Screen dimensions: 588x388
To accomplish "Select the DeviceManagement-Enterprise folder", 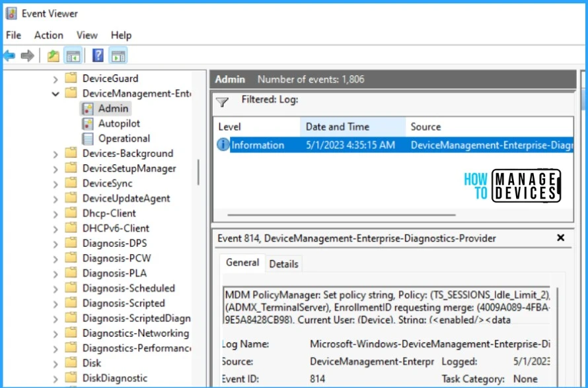I will click(x=137, y=93).
